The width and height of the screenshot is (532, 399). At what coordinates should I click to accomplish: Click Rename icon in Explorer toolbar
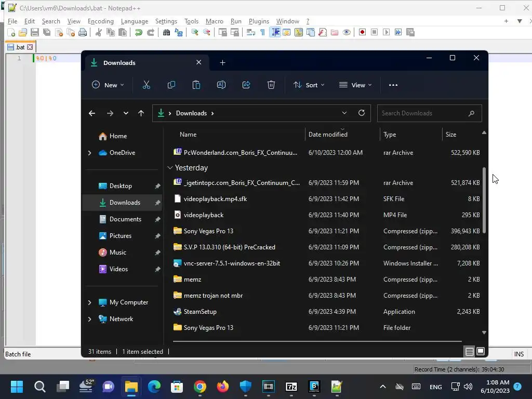pos(221,85)
